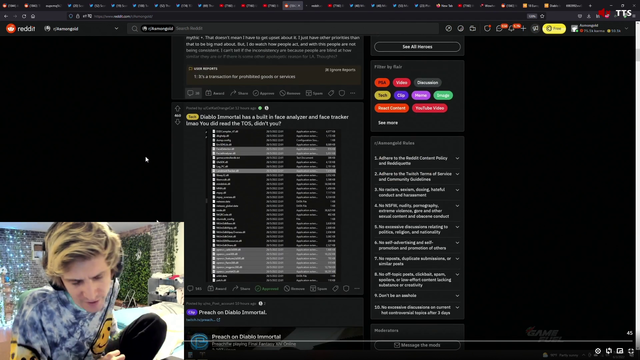
Task: Click Approve on the first post
Action: point(263,93)
